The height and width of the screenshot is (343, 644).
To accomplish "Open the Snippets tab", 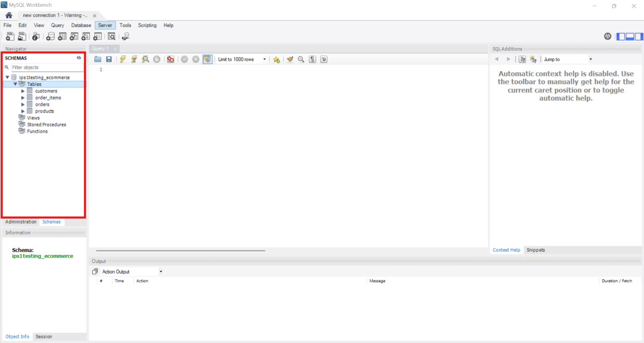I will [536, 250].
